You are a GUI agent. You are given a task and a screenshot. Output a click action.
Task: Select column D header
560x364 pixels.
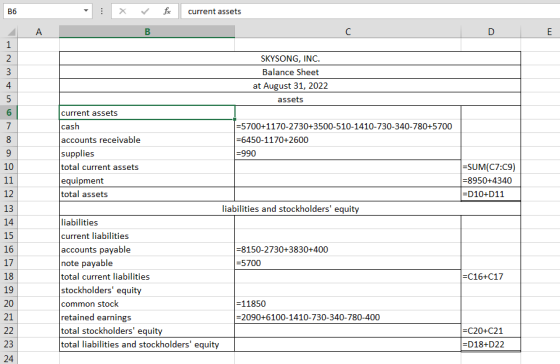[491, 32]
